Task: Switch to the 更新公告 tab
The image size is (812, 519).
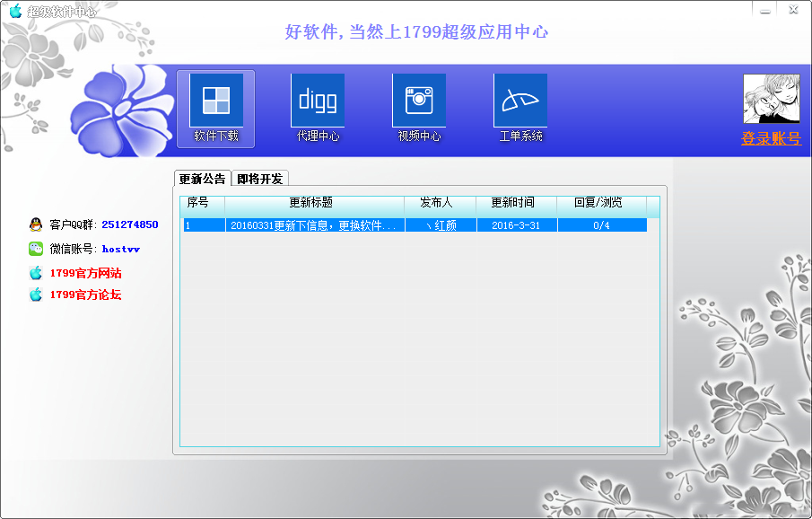Action: (x=202, y=179)
